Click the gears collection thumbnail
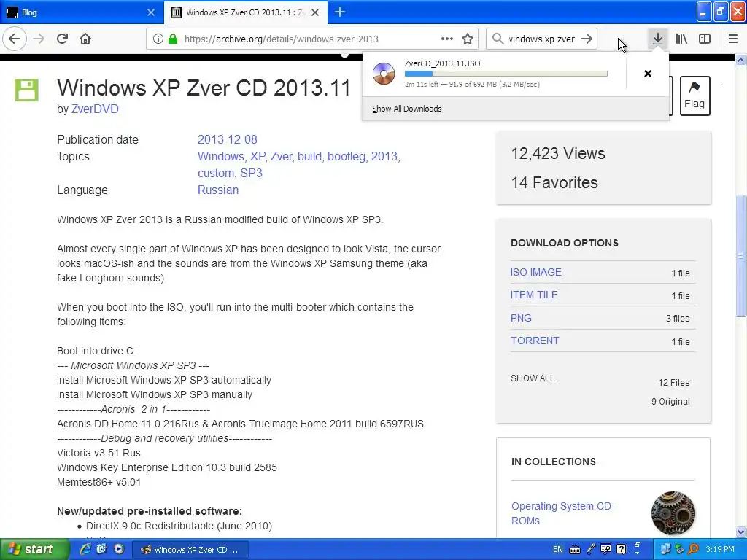The height and width of the screenshot is (560, 747). (x=673, y=513)
